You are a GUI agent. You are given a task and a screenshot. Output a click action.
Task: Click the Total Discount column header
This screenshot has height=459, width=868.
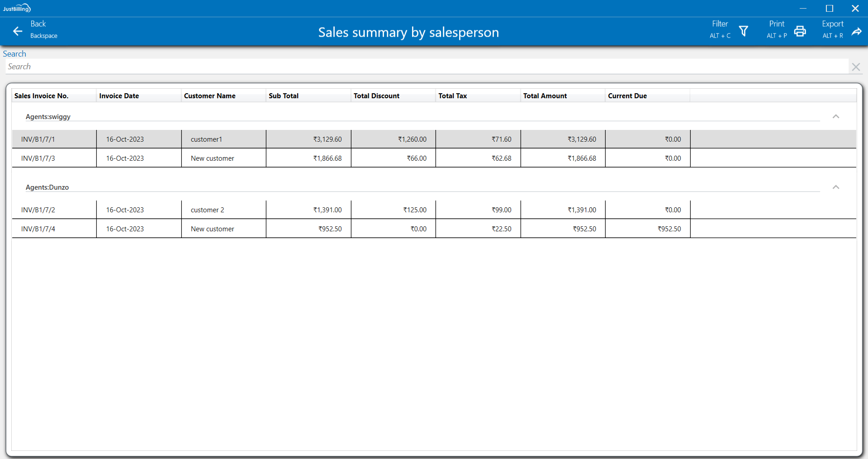(x=376, y=96)
